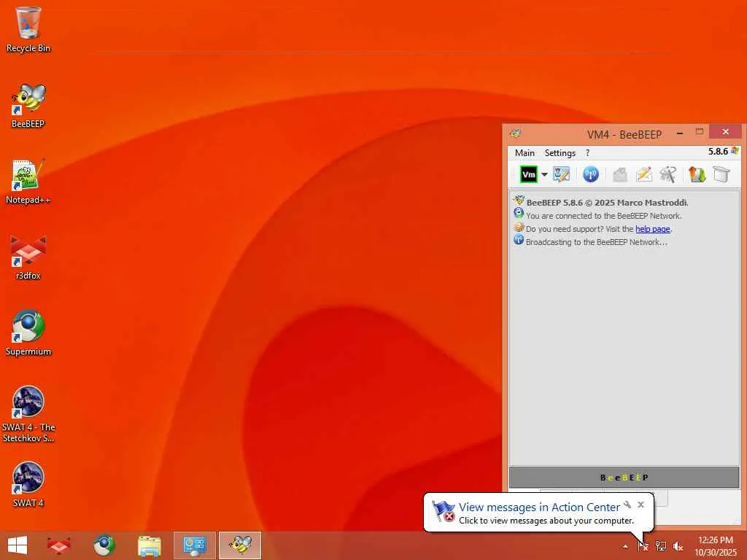The image size is (747, 560).
Task: Open the ? help menu in BeeBEEP
Action: [x=587, y=153]
